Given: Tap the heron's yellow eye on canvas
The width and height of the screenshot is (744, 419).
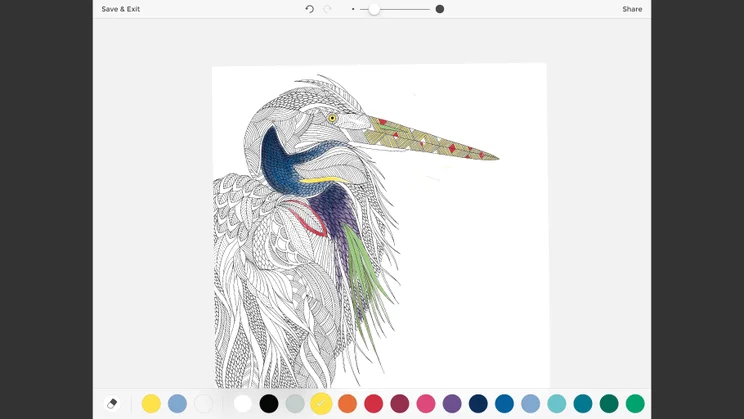Looking at the screenshot, I should click(332, 118).
